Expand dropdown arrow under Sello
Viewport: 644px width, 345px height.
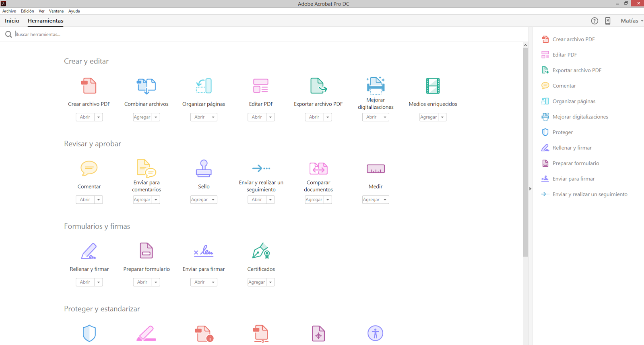click(x=213, y=200)
